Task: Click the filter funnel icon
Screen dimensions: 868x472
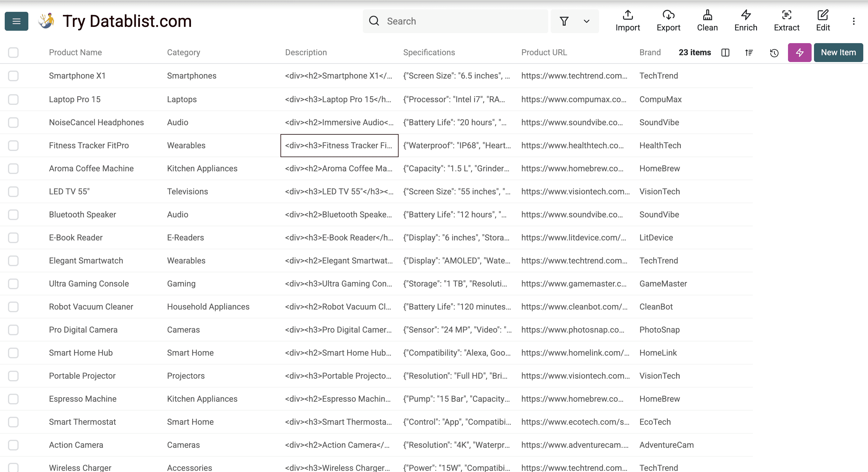Action: (564, 21)
